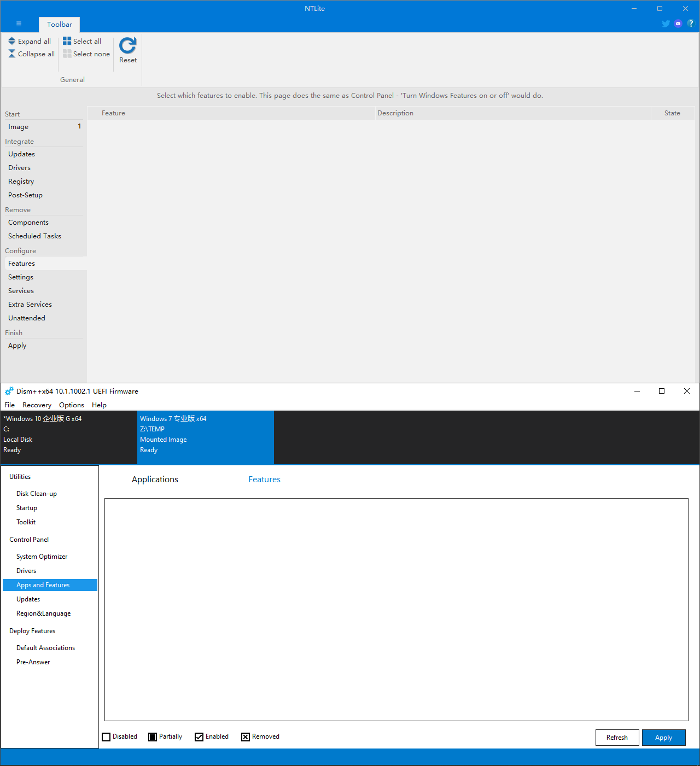
Task: Click the NTLite help question mark icon
Action: tap(691, 24)
